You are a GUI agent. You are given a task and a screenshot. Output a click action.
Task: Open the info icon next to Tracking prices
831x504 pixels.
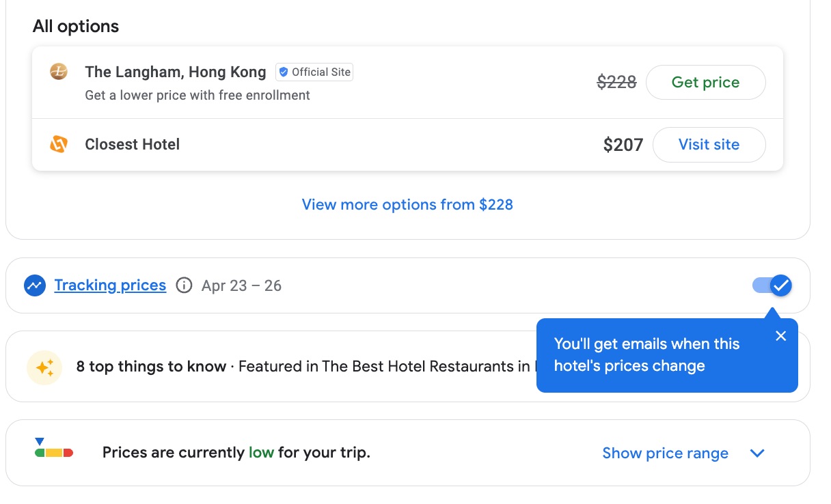(x=184, y=285)
